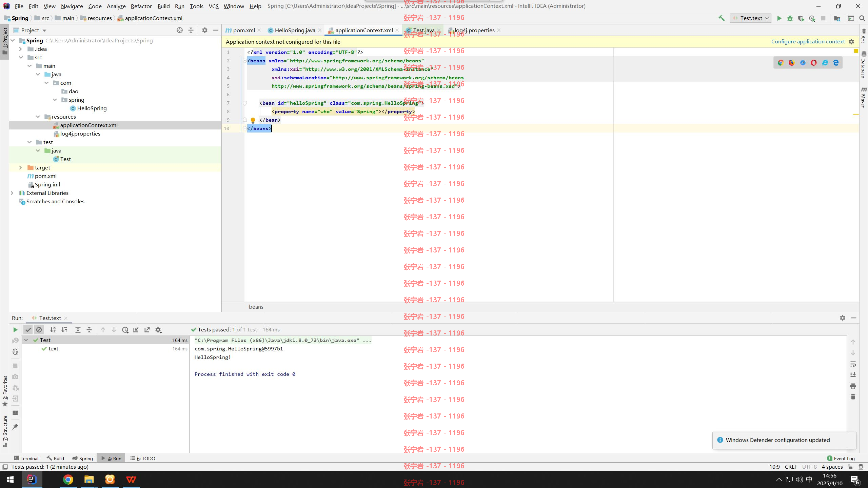Click Search Everywhere magnifier icon
This screenshot has width=868, height=488.
(x=862, y=18)
